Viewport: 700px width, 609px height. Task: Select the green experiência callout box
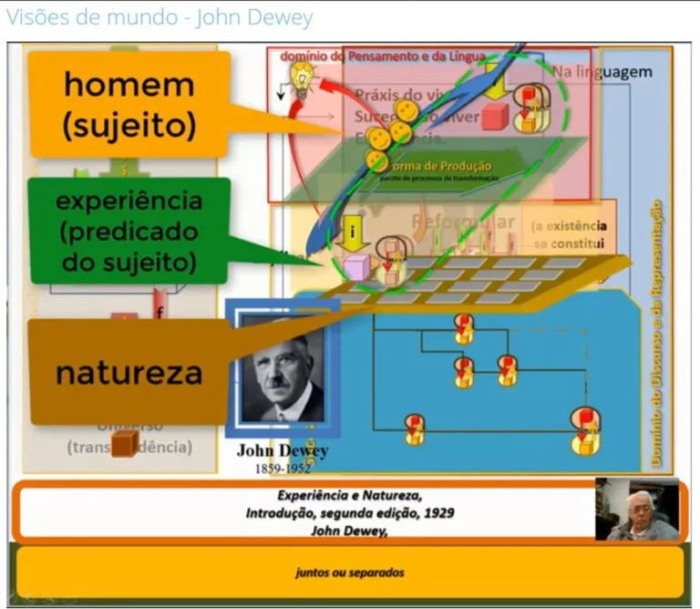[x=128, y=229]
